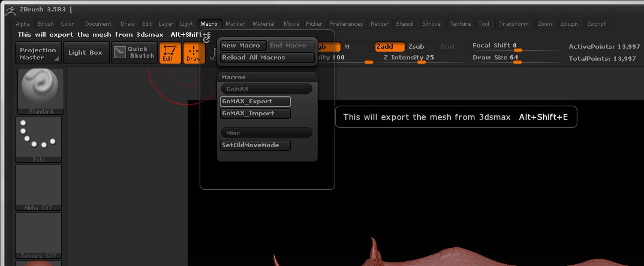Expand the Projection Master button
644x266 pixels.
pyautogui.click(x=38, y=53)
